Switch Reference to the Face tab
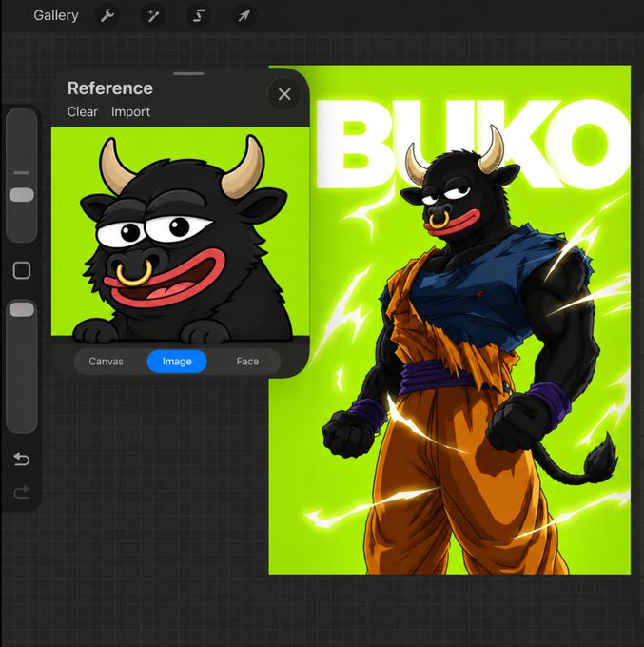This screenshot has width=644, height=647. coord(247,362)
